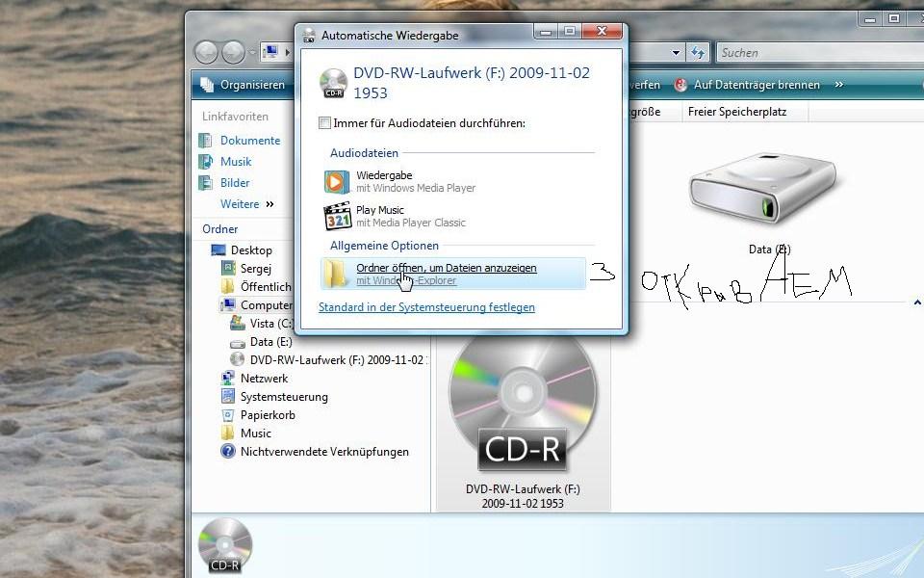Click the Ordner panel header
The height and width of the screenshot is (578, 924).
click(219, 229)
